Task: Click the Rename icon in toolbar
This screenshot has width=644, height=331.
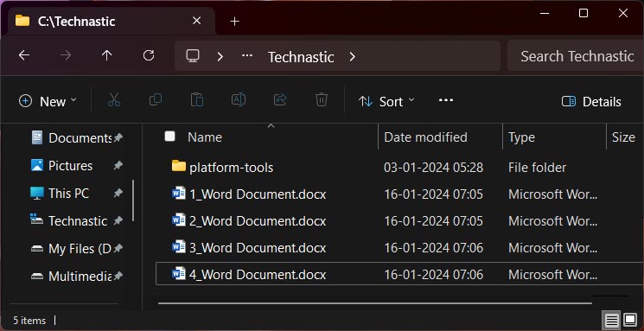Action: 239,99
